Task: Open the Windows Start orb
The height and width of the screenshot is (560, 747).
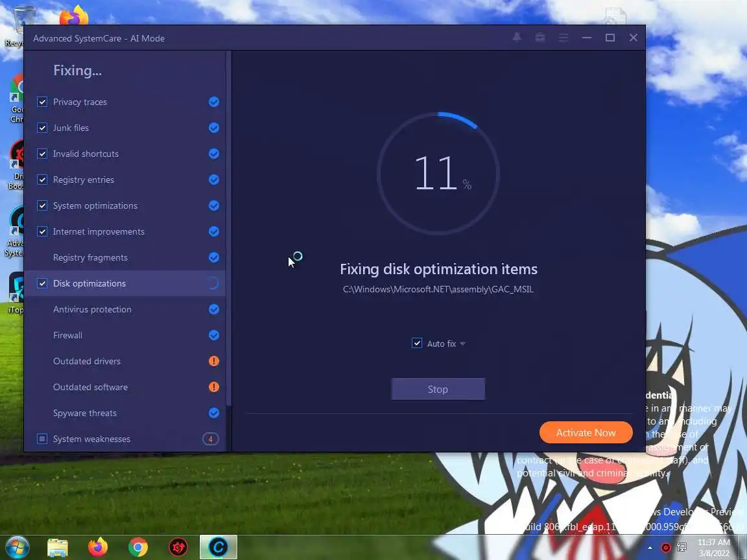Action: (17, 547)
